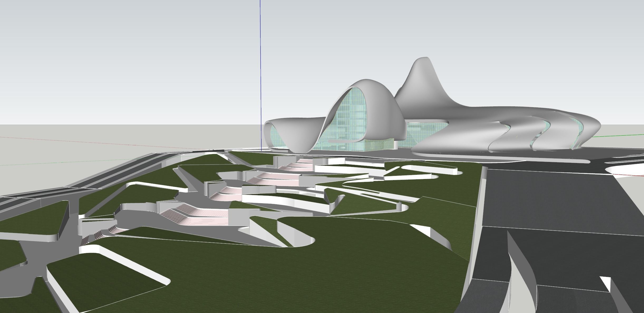Image resolution: width=644 pixels, height=313 pixels.
Task: Select the blue vertical axis line
Action: [x=260, y=75]
